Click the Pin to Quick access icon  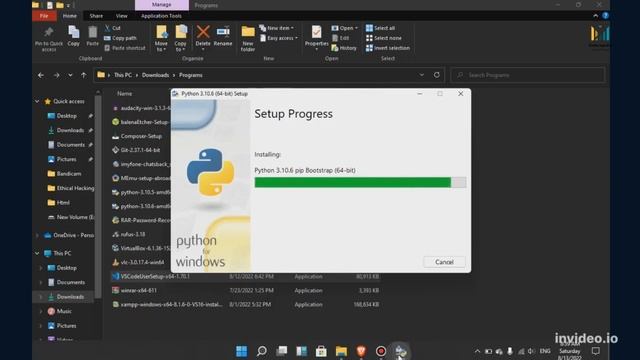click(x=49, y=33)
